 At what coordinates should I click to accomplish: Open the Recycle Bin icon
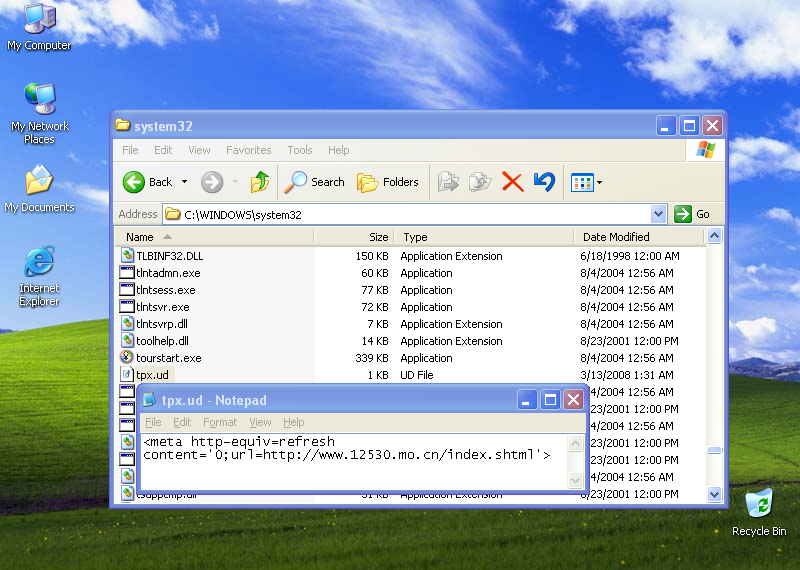[759, 512]
